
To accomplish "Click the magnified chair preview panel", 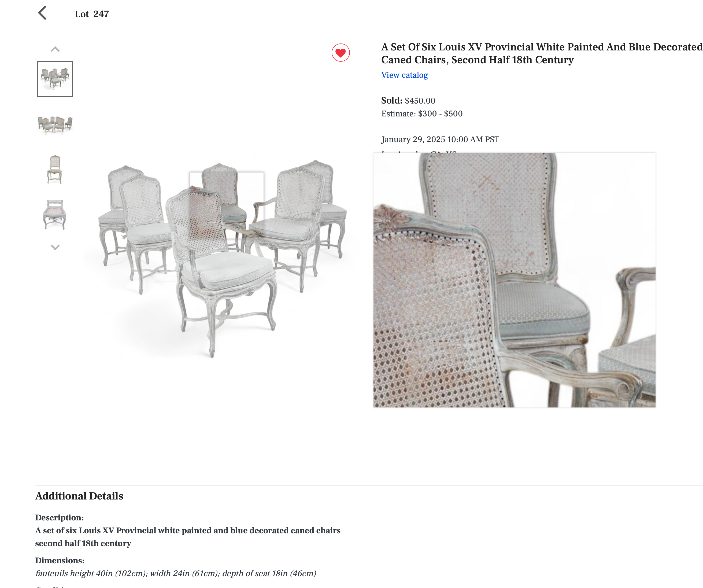I will [x=514, y=280].
